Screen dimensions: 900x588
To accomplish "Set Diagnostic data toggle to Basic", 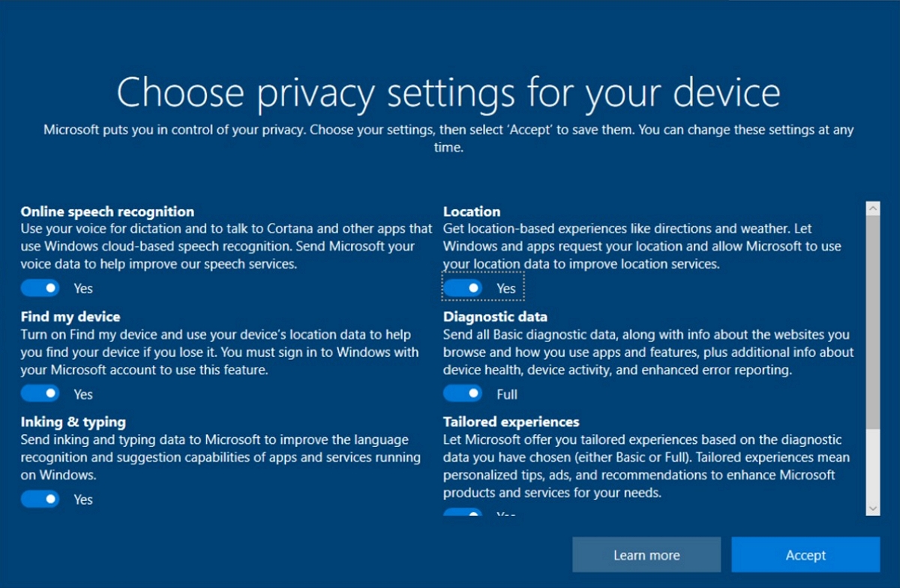I will [463, 393].
